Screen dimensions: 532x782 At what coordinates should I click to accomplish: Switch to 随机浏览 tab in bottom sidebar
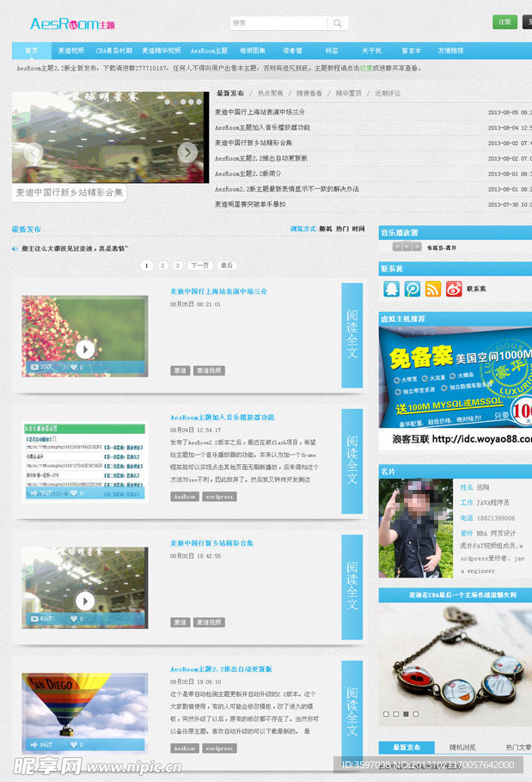click(462, 748)
